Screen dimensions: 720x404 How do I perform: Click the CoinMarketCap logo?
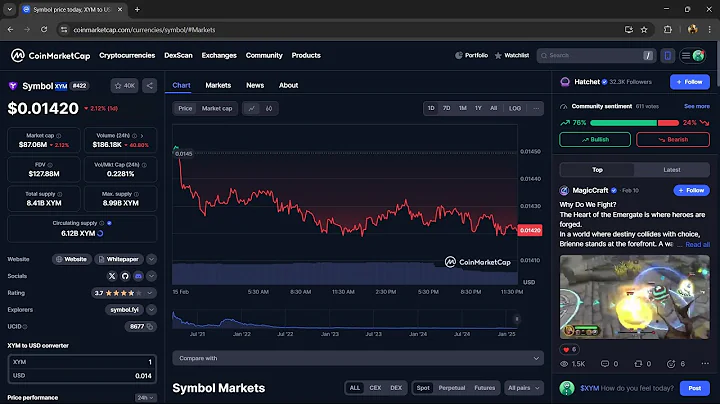[51, 56]
